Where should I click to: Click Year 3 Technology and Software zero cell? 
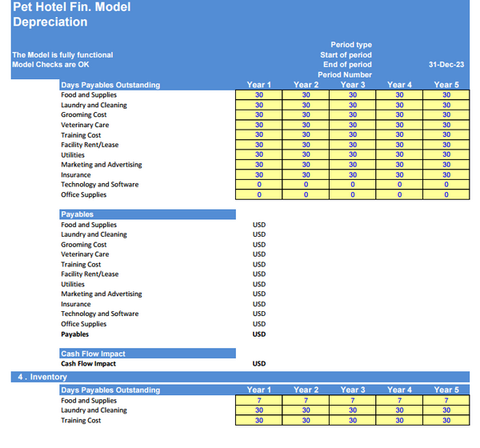tap(352, 185)
